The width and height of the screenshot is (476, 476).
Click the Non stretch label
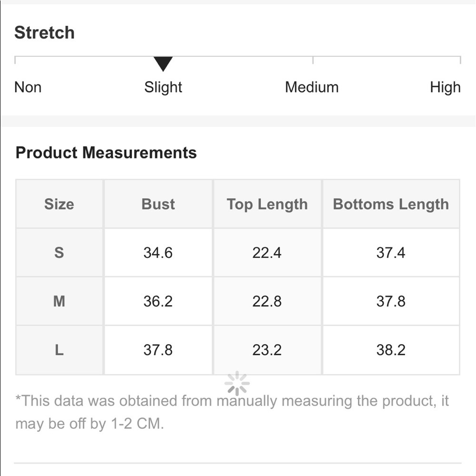tap(28, 88)
